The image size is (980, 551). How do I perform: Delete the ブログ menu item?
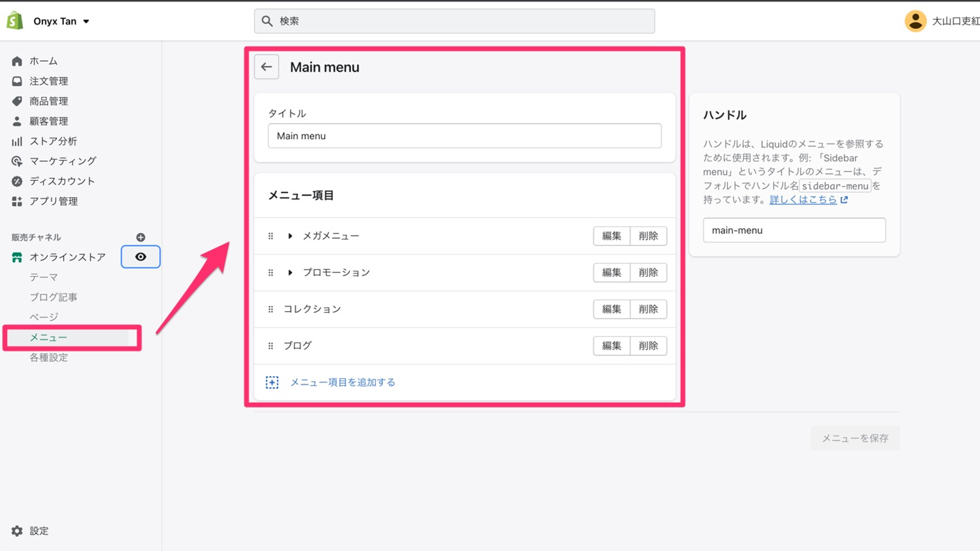click(x=648, y=346)
